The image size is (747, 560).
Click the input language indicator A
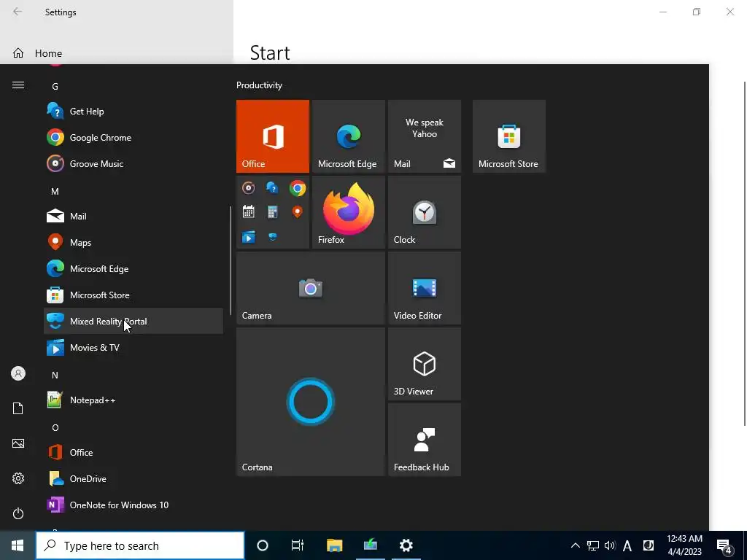click(x=627, y=545)
